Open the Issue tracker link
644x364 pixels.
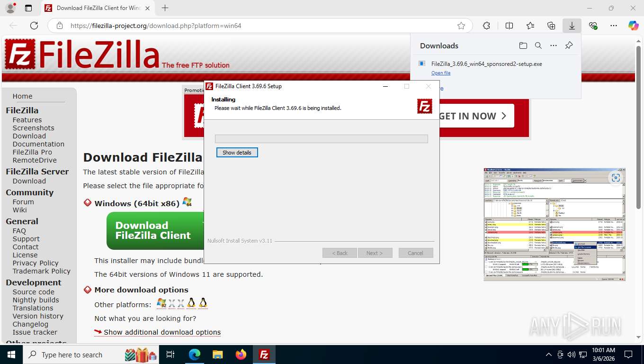pyautogui.click(x=35, y=332)
